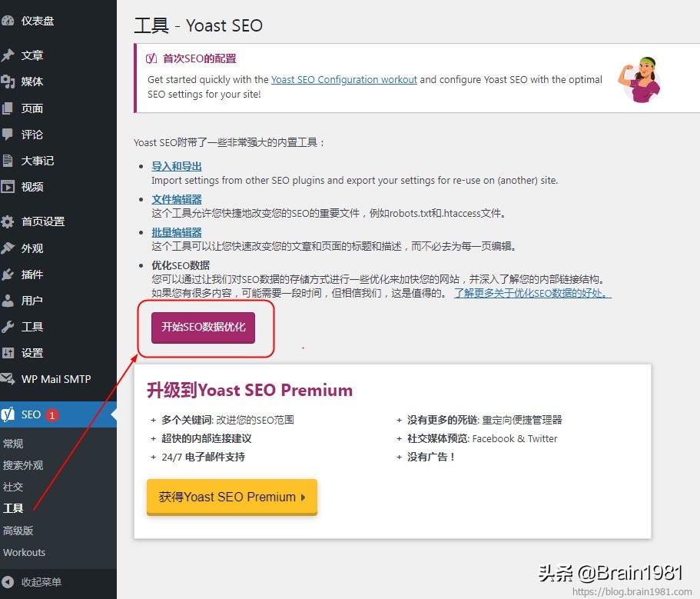This screenshot has height=599, width=700.
Task: Click the 开始SEO数据优化 button
Action: pyautogui.click(x=201, y=328)
